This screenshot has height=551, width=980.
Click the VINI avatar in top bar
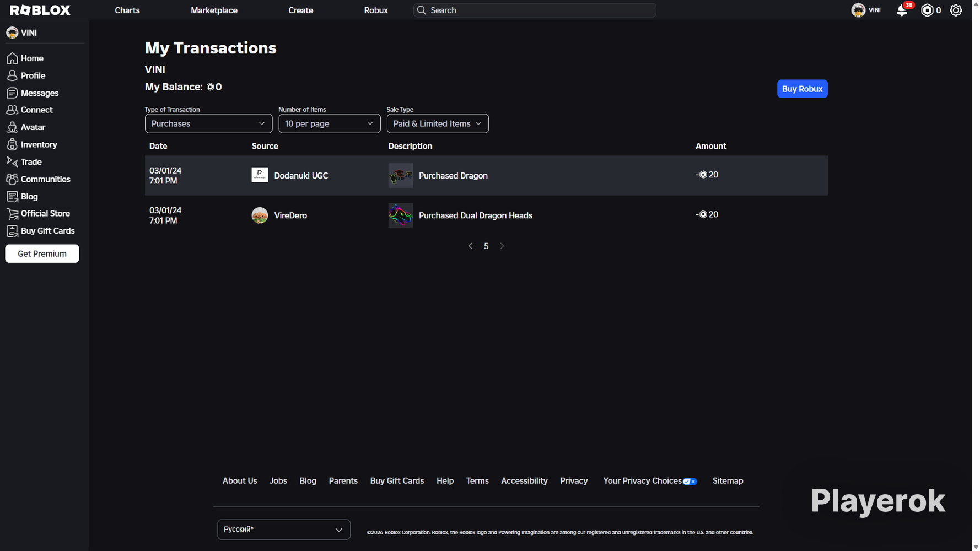click(x=858, y=10)
